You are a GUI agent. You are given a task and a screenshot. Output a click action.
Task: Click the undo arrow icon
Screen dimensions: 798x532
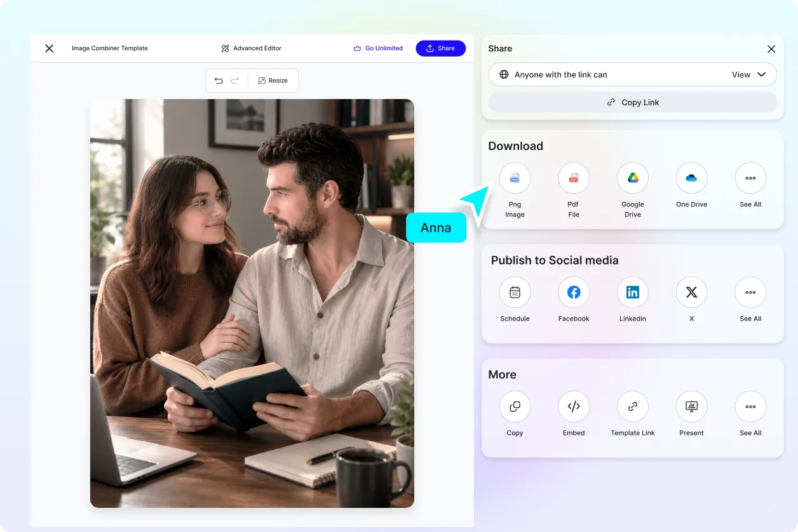click(x=219, y=81)
